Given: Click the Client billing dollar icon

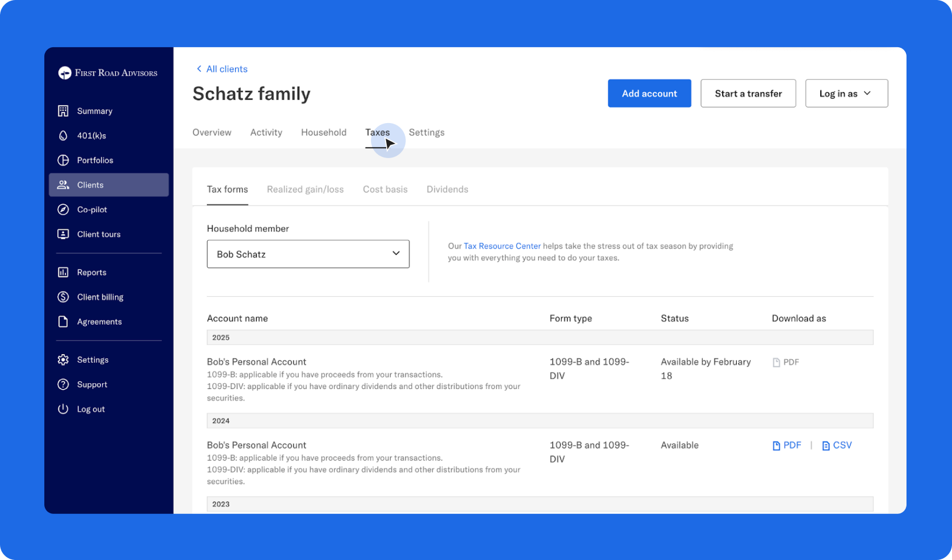Looking at the screenshot, I should (x=63, y=297).
